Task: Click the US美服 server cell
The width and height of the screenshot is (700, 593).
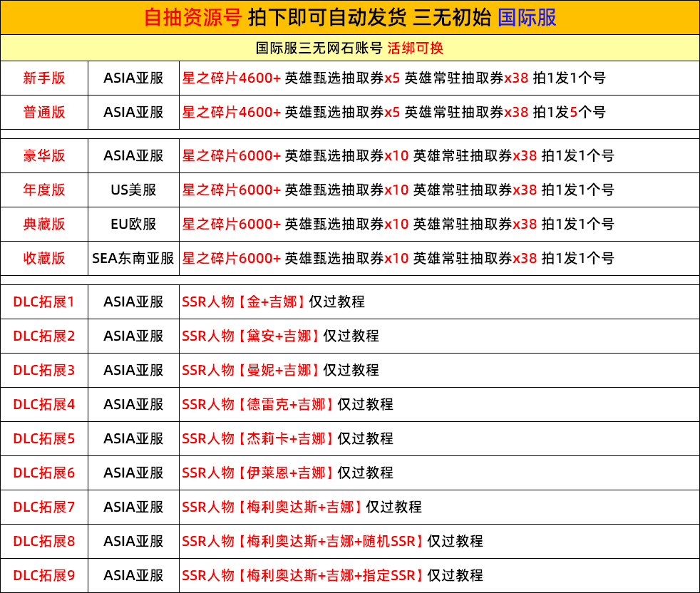Action: click(x=133, y=190)
